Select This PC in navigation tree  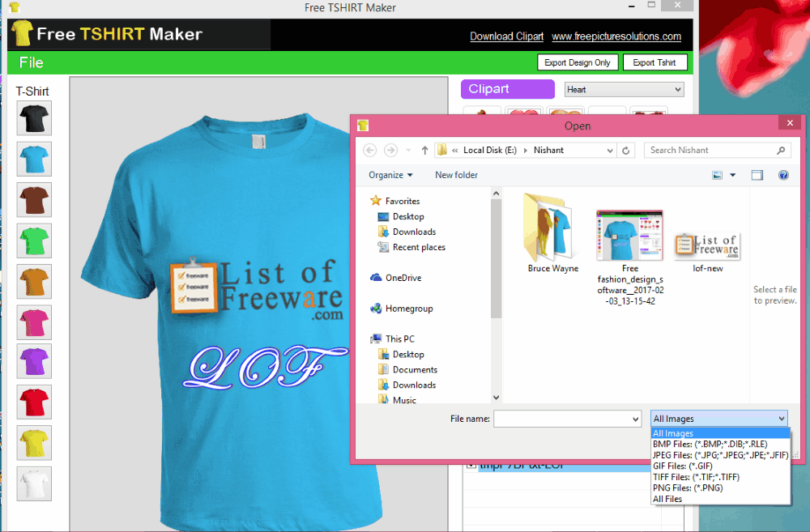392,338
